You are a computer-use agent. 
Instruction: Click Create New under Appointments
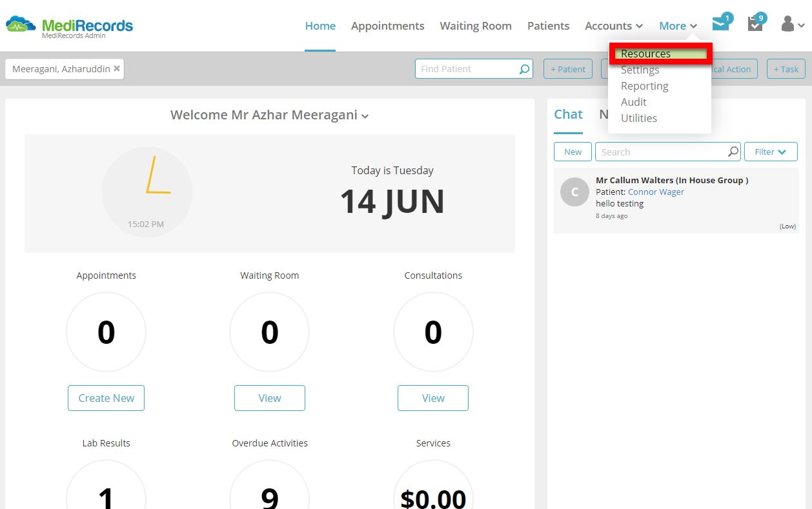pyautogui.click(x=107, y=398)
